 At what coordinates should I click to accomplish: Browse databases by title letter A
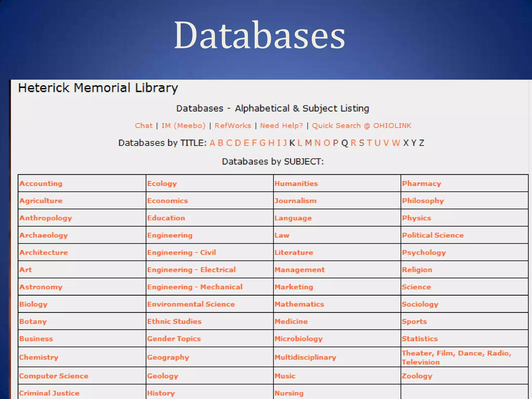(x=212, y=143)
